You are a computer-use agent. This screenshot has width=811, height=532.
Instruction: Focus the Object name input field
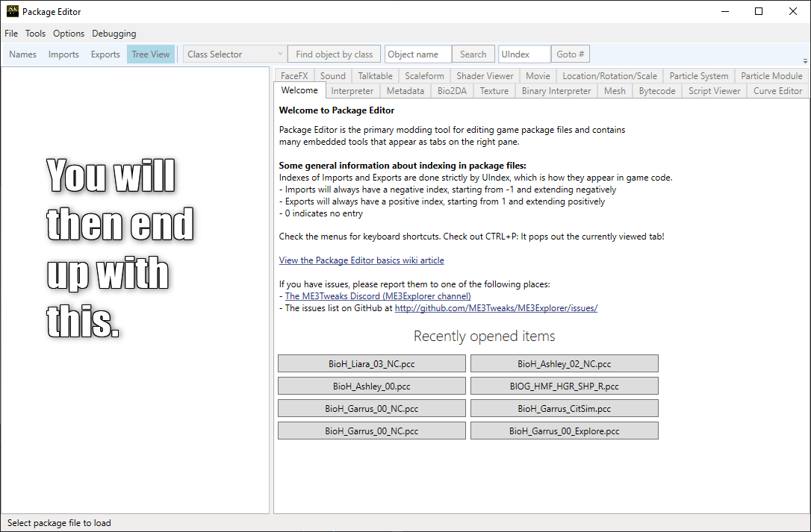pos(418,54)
